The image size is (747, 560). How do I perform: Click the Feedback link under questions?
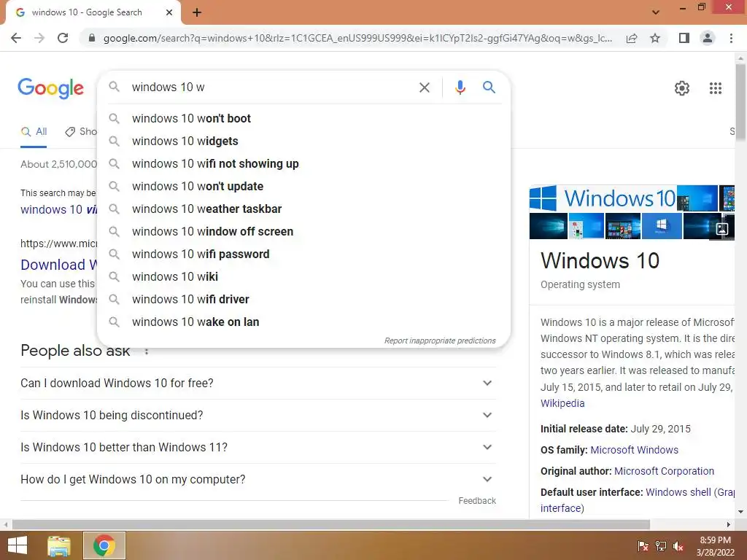coord(477,501)
